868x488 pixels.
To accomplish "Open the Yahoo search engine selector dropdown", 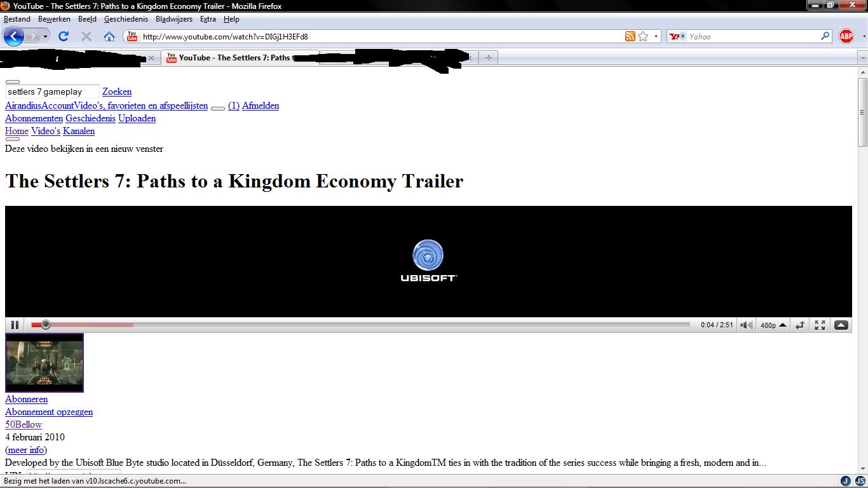I will (x=677, y=36).
